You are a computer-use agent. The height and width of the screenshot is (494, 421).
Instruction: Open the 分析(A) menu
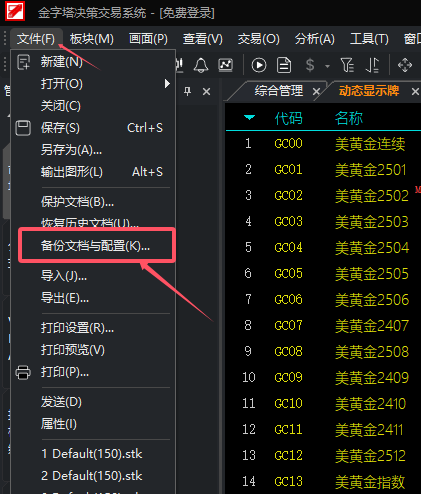(315, 39)
